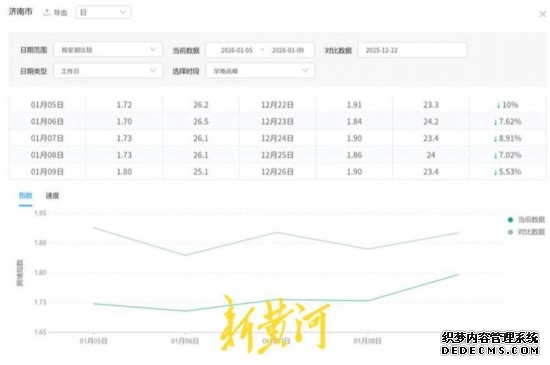550x365 pixels.
Task: Click comparison speed 24 in the 12月25日 row
Action: [x=431, y=155]
